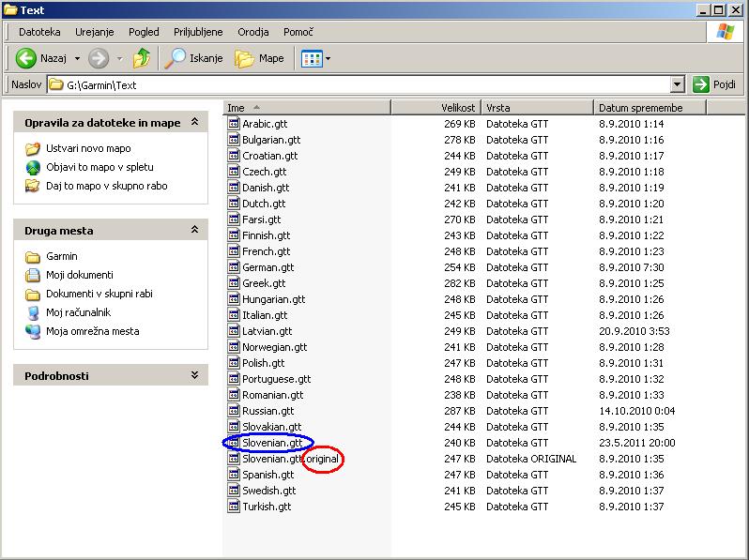749x560 pixels.
Task: Select the Hungarian.gtt file icon
Action: tap(234, 299)
